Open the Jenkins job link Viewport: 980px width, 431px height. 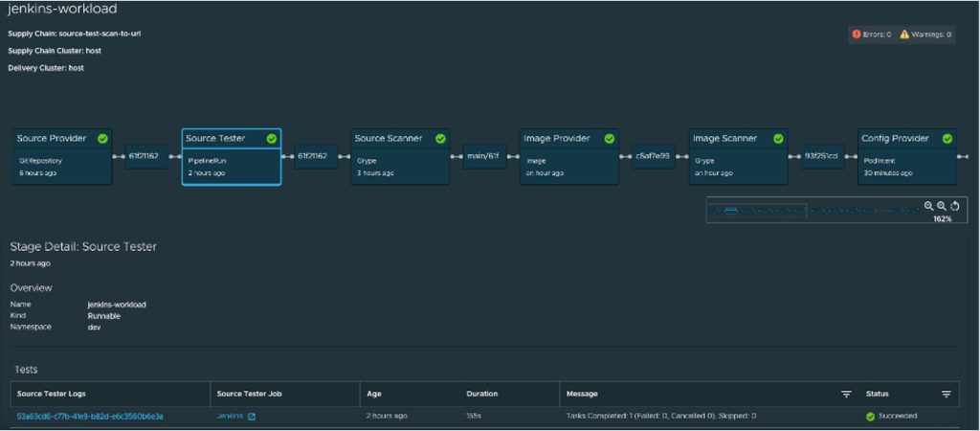click(x=230, y=416)
